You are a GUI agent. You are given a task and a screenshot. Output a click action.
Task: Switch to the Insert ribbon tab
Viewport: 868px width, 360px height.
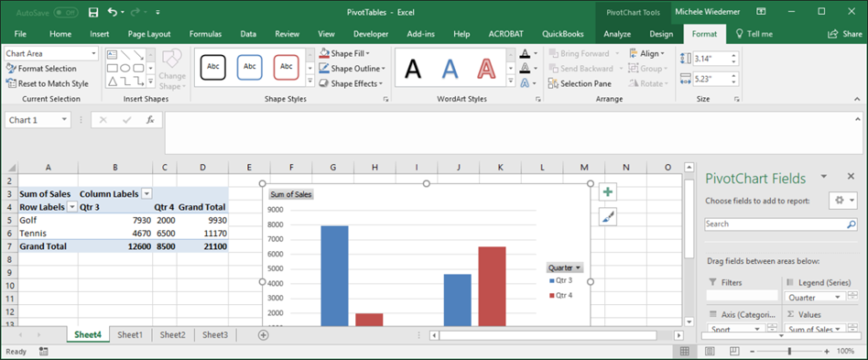pyautogui.click(x=100, y=34)
